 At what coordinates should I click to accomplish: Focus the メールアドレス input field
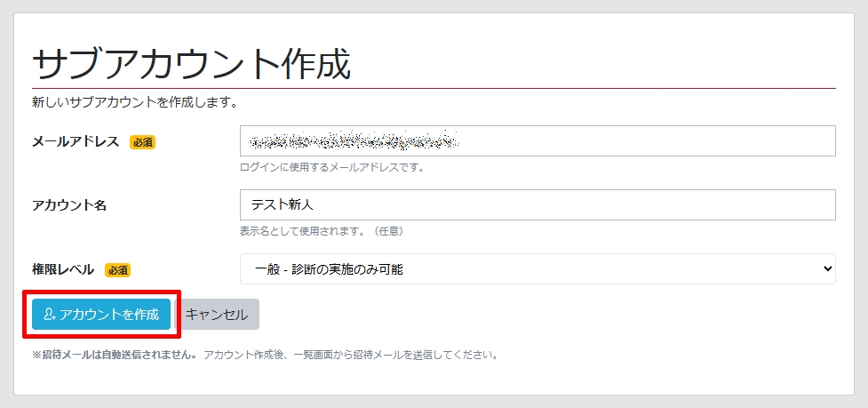(537, 140)
